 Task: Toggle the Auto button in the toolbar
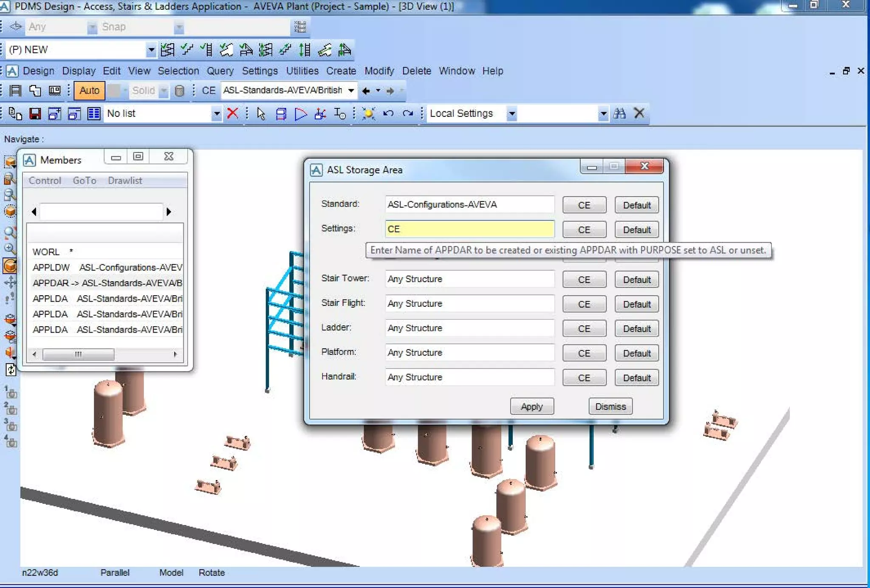tap(89, 90)
